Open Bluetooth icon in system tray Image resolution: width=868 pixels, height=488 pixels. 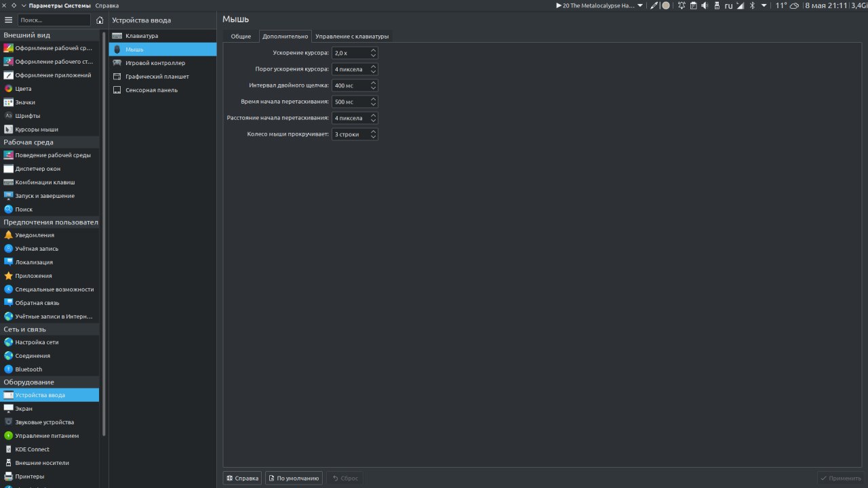(x=751, y=5)
